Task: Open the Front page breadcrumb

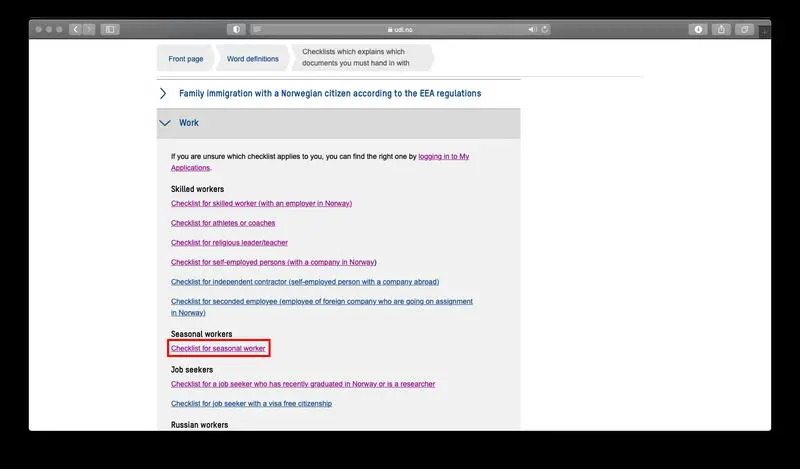Action: coord(185,59)
